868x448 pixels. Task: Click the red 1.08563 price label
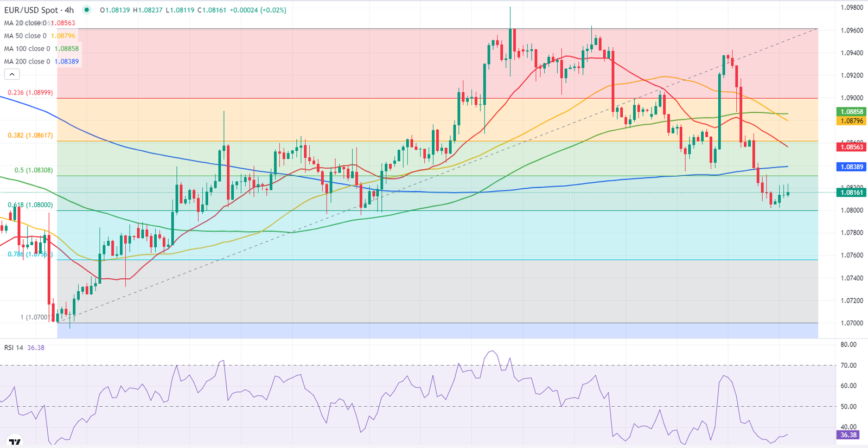click(x=851, y=147)
